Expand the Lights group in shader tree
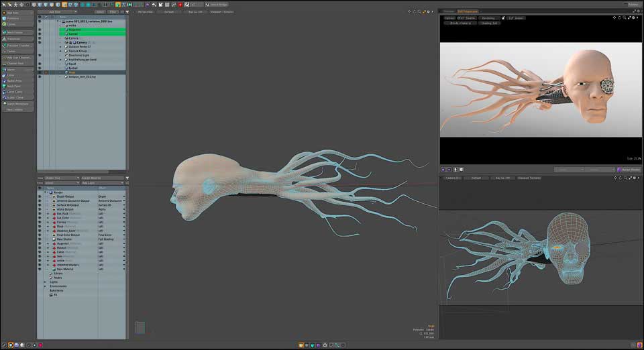 point(45,282)
